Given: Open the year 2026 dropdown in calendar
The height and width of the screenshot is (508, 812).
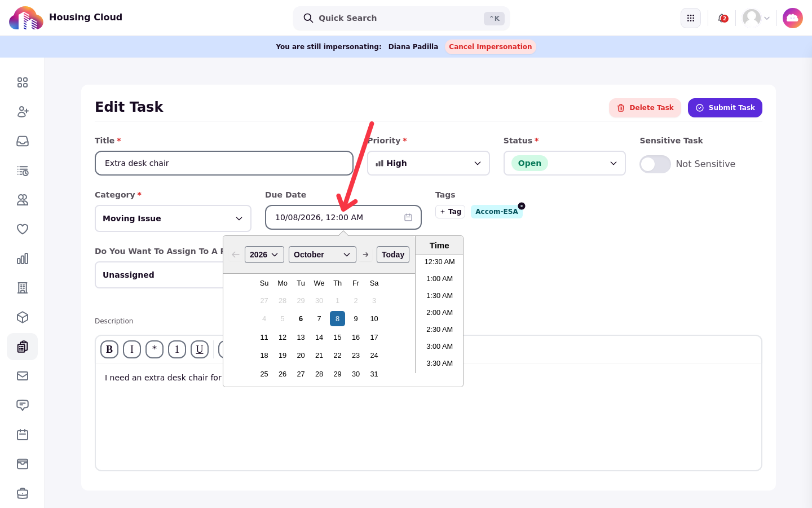Looking at the screenshot, I should [x=264, y=255].
